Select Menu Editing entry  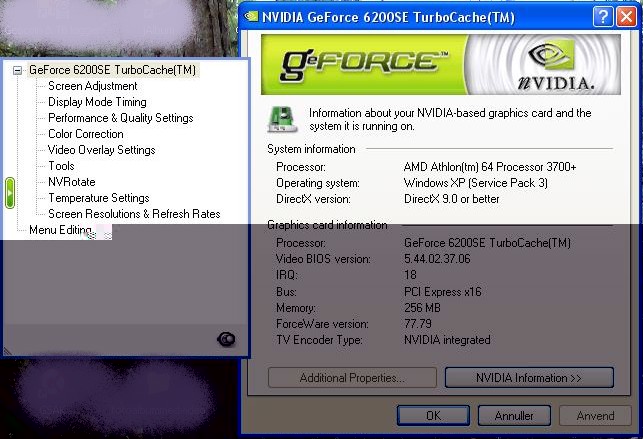point(60,230)
